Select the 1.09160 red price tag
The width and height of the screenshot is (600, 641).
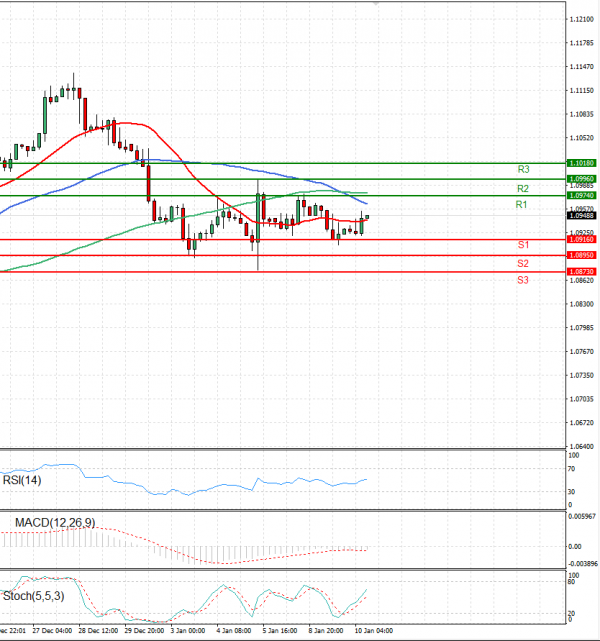(581, 240)
